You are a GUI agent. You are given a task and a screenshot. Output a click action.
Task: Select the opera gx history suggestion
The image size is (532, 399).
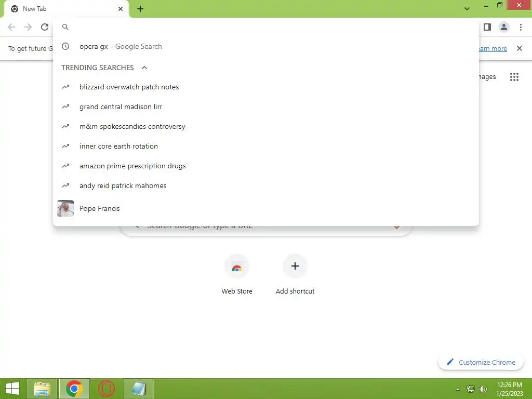click(x=266, y=46)
